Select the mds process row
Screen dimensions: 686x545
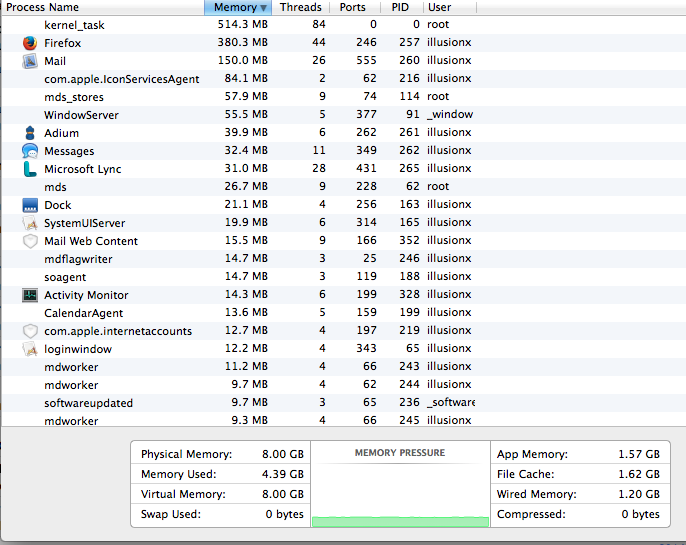[x=343, y=187]
